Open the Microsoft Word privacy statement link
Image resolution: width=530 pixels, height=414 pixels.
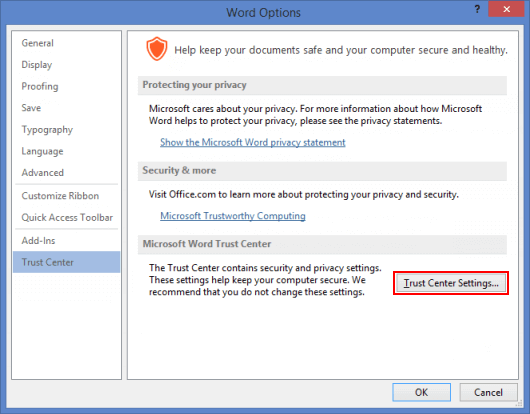252,142
